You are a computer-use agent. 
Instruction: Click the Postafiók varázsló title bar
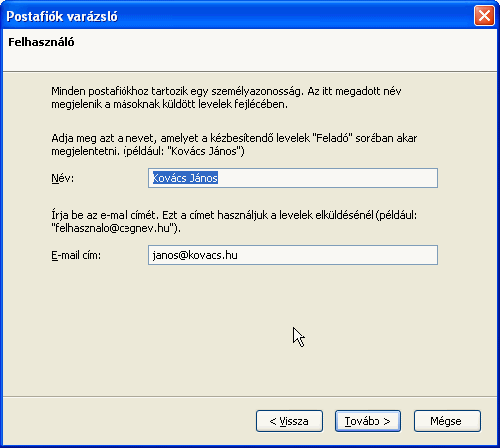click(x=232, y=16)
